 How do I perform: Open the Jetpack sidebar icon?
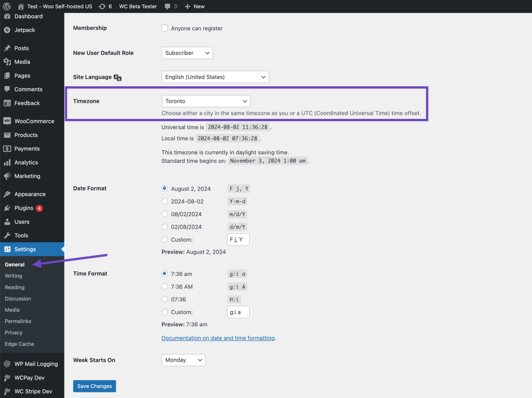pyautogui.click(x=7, y=30)
